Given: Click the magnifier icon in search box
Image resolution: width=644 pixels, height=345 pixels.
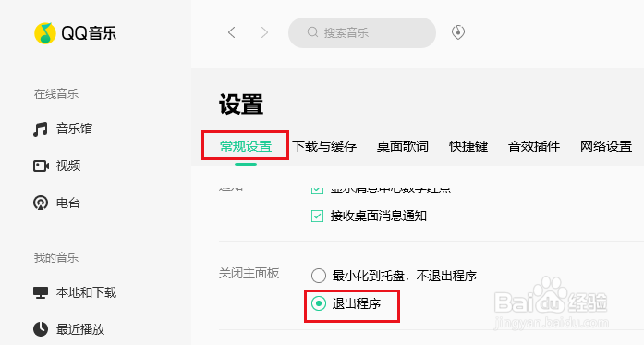Looking at the screenshot, I should click(x=312, y=32).
